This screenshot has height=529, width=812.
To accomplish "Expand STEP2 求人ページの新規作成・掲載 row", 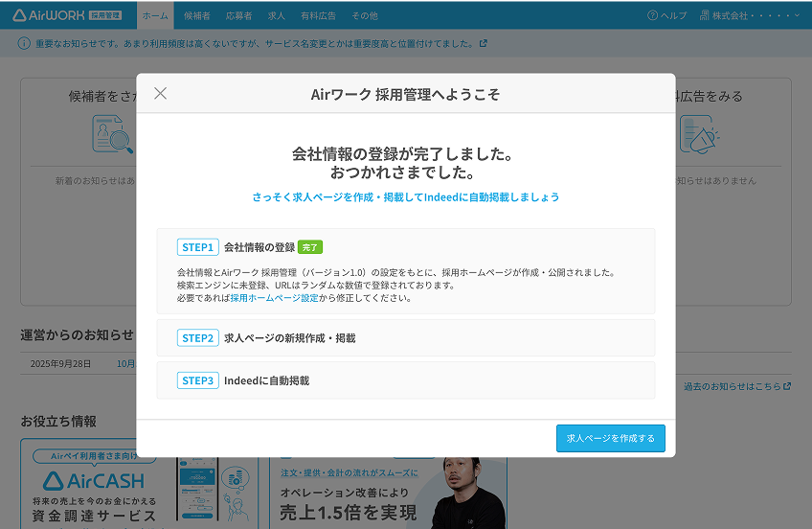I will (405, 338).
